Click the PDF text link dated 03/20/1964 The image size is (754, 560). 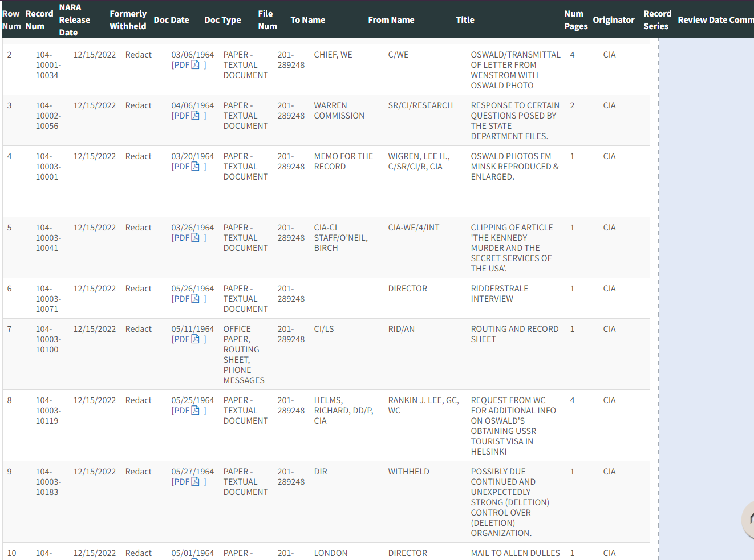(x=181, y=167)
